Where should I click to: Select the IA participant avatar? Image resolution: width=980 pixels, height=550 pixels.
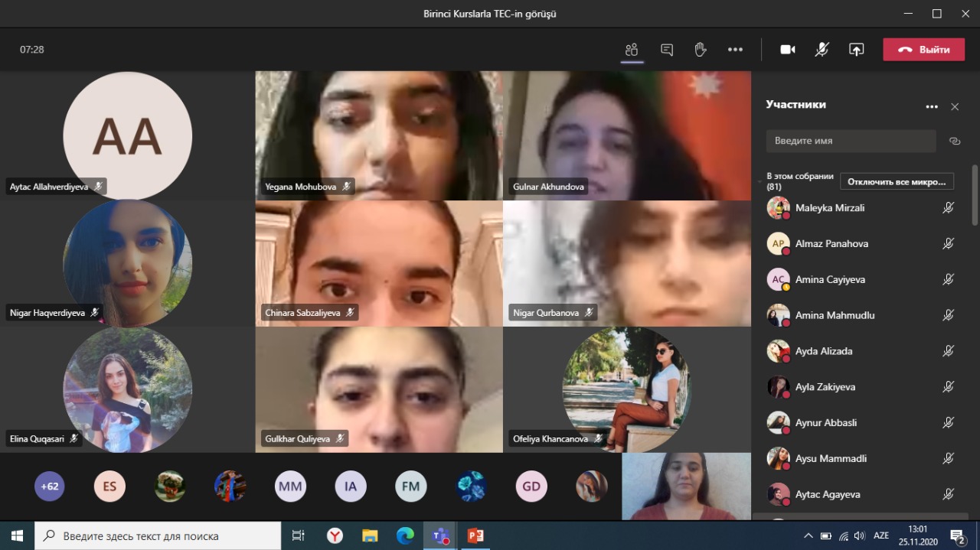point(351,486)
